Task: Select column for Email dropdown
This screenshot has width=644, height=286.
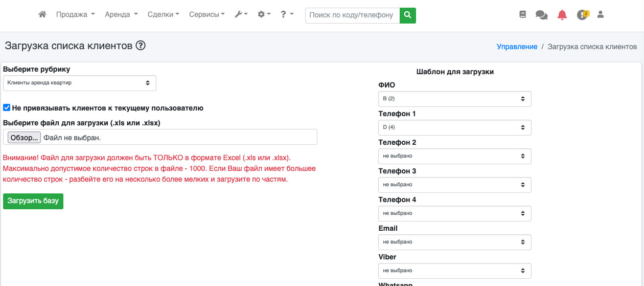Action: [x=454, y=242]
